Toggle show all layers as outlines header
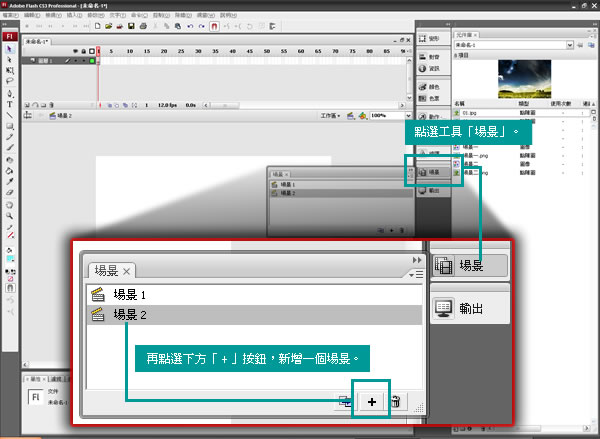 (92, 51)
